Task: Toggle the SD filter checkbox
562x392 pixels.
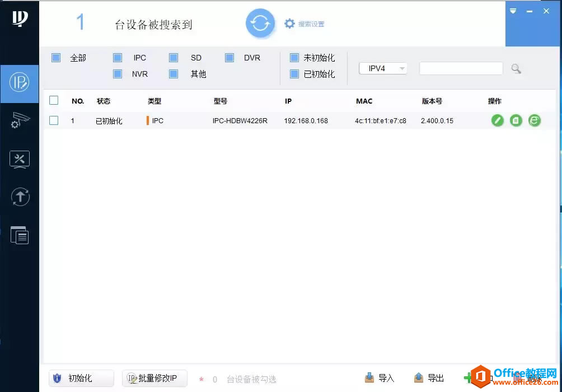Action: pos(174,58)
